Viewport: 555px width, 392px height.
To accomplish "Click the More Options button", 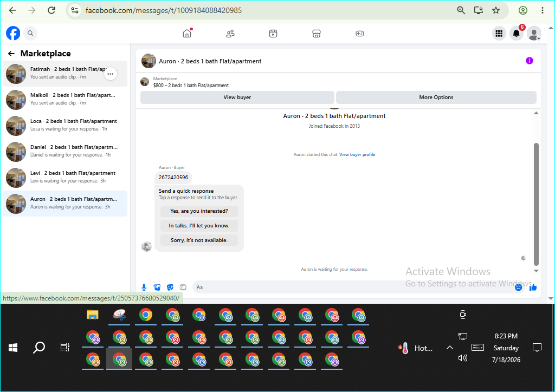I will (x=436, y=97).
